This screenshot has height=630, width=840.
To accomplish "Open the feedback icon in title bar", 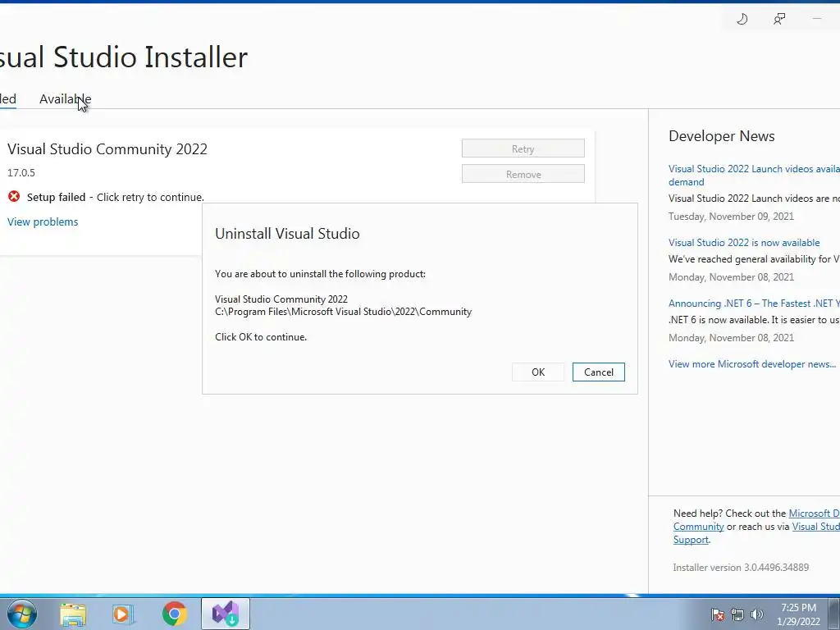I will (x=779, y=20).
